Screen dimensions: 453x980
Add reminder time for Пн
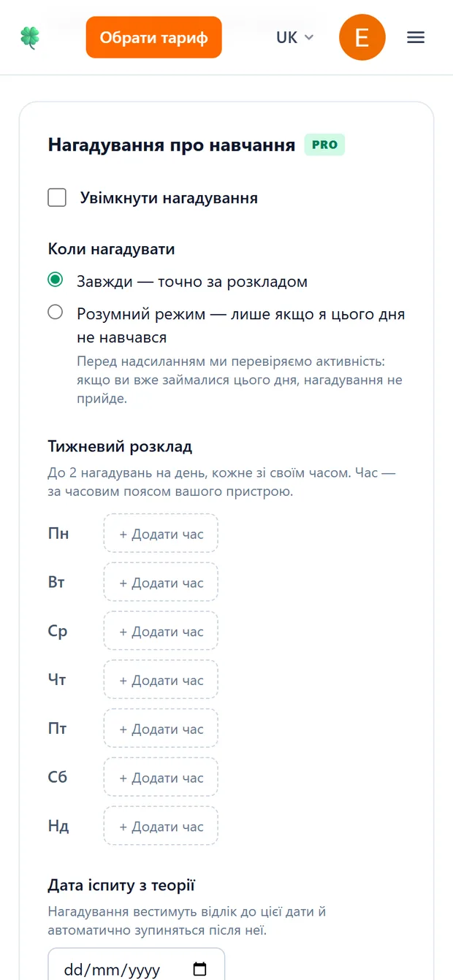161,534
